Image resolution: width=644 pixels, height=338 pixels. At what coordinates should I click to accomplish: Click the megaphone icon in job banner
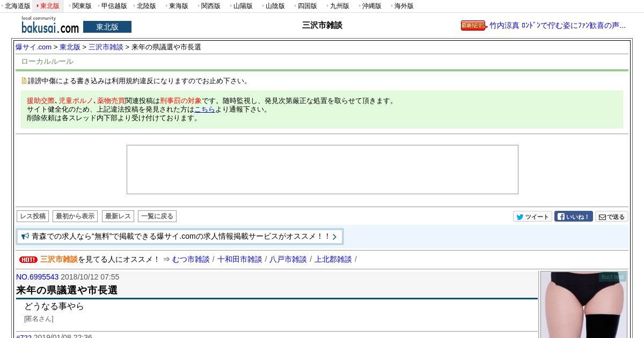[25, 236]
